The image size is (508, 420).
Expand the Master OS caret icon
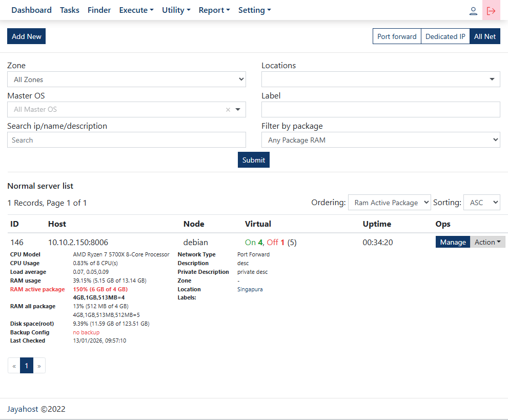[x=237, y=109]
